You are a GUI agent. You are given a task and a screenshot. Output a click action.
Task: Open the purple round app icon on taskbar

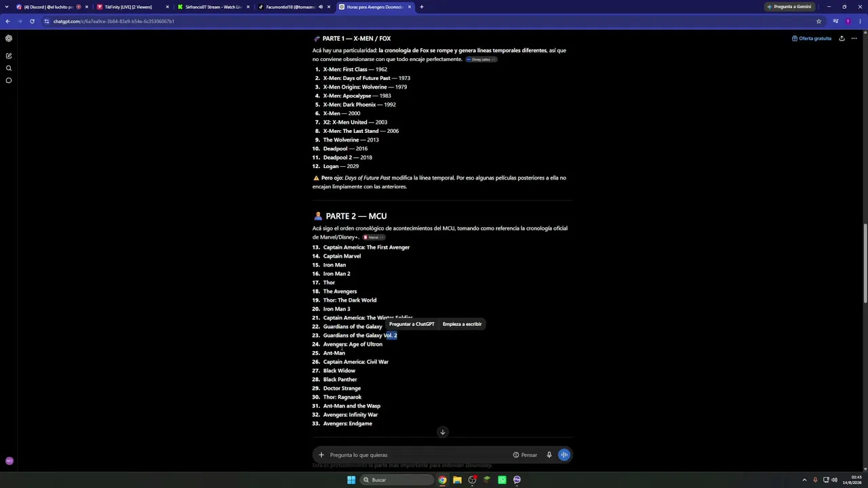pos(517,480)
